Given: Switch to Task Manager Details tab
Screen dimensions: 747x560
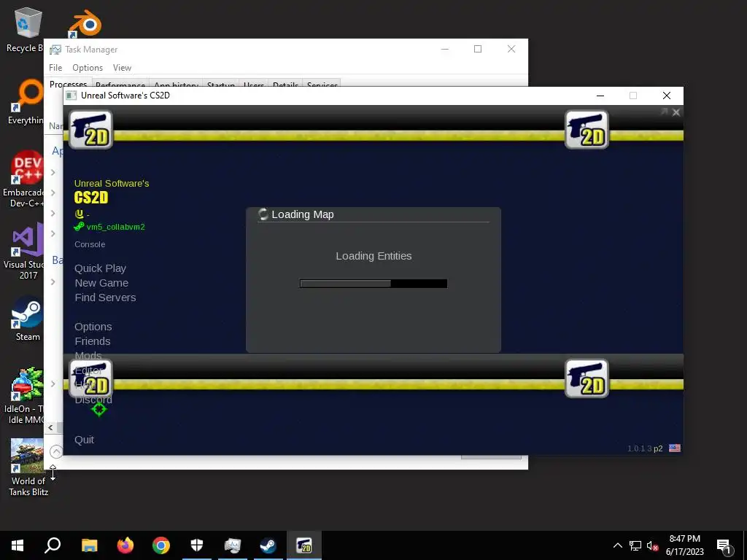Looking at the screenshot, I should pyautogui.click(x=285, y=85).
